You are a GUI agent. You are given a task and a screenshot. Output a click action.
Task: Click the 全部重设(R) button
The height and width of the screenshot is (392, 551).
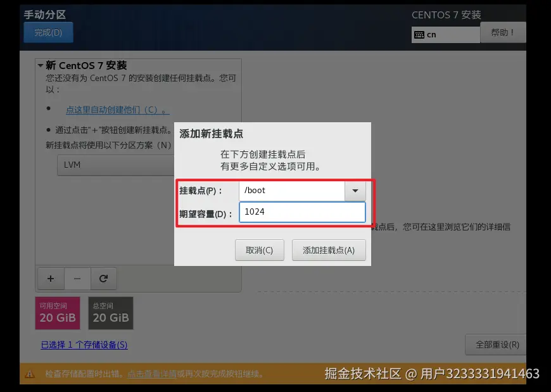pos(497,345)
